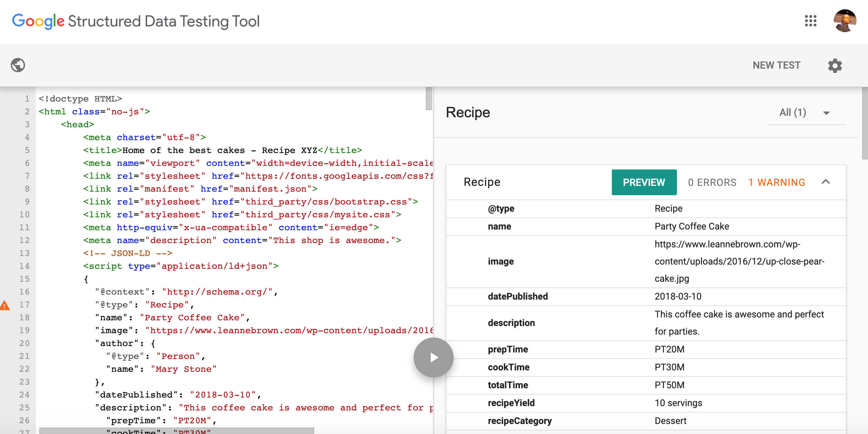
Task: Click the user profile avatar
Action: pos(844,21)
